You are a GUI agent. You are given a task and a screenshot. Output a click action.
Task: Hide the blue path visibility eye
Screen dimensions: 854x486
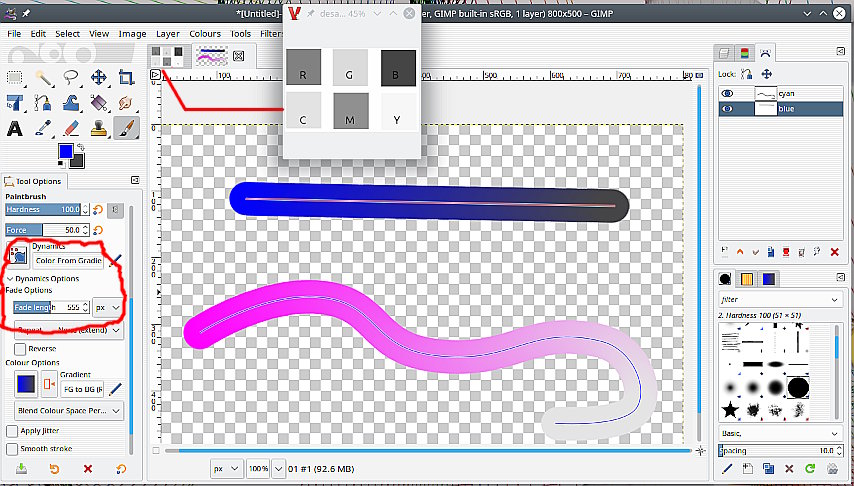click(727, 109)
